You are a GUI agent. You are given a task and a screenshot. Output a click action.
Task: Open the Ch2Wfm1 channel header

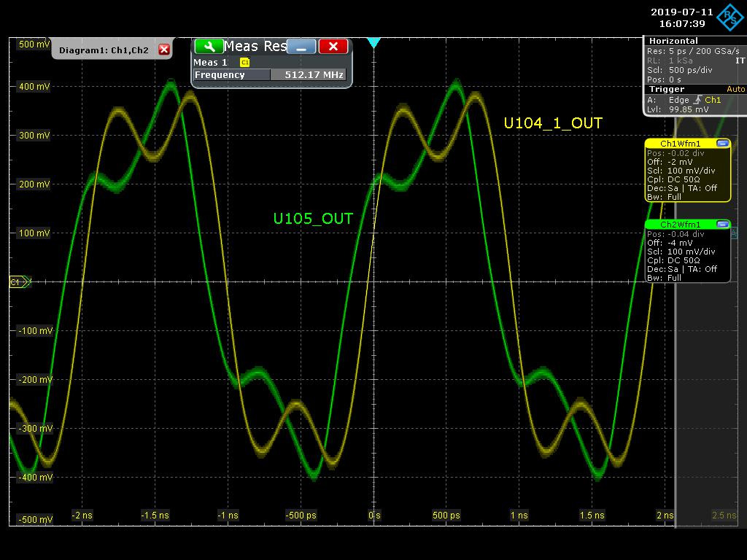click(x=681, y=225)
